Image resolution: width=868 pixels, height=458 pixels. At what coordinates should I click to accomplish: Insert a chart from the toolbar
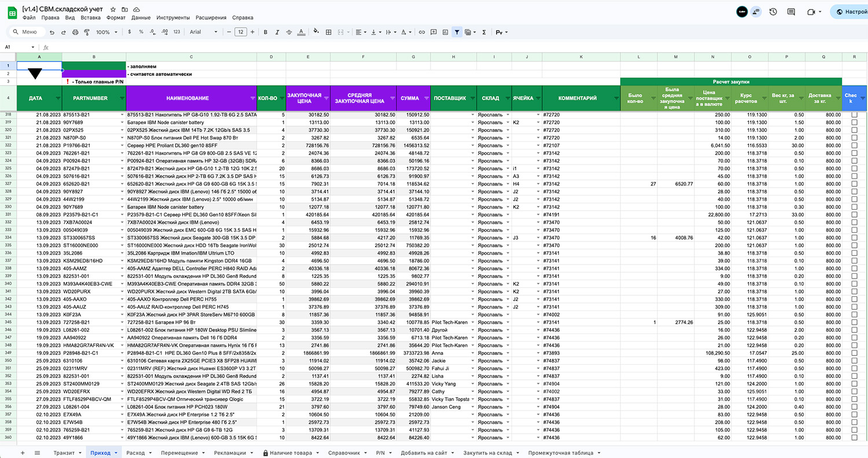(x=446, y=32)
